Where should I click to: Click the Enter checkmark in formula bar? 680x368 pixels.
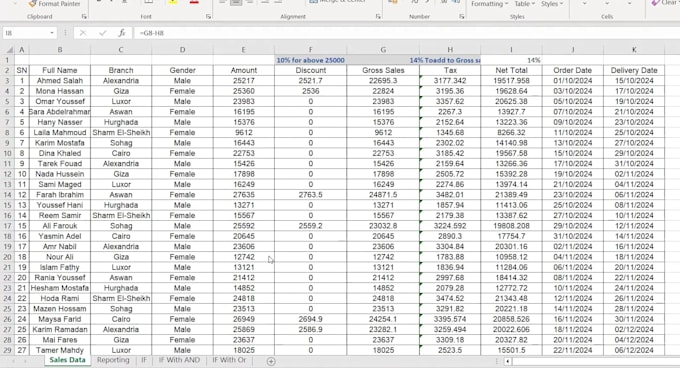click(102, 33)
